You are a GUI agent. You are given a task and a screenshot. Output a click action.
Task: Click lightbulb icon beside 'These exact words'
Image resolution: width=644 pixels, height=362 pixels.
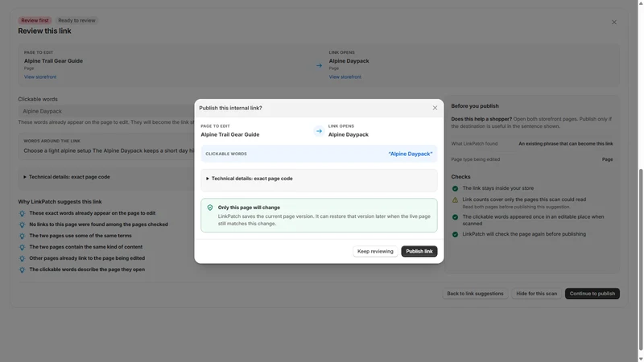(x=23, y=213)
